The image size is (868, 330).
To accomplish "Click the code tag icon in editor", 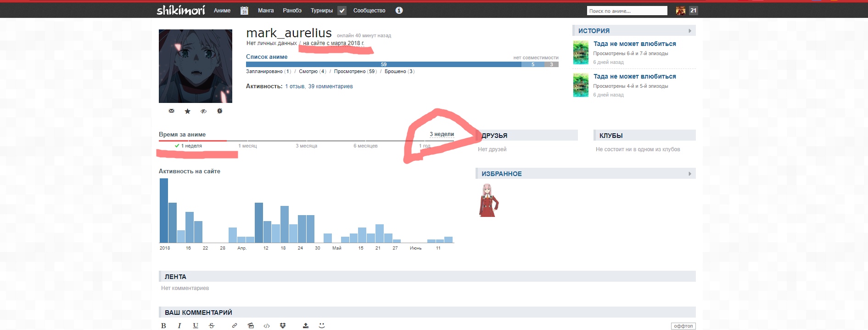I will [267, 326].
